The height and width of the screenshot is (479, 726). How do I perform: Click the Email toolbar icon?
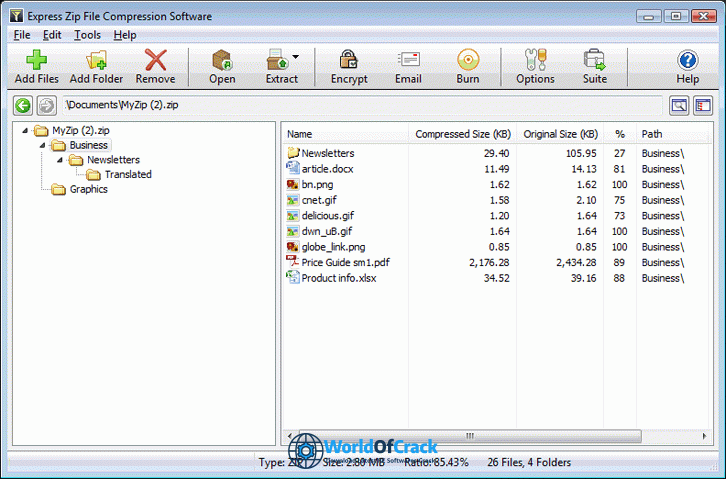click(x=408, y=60)
